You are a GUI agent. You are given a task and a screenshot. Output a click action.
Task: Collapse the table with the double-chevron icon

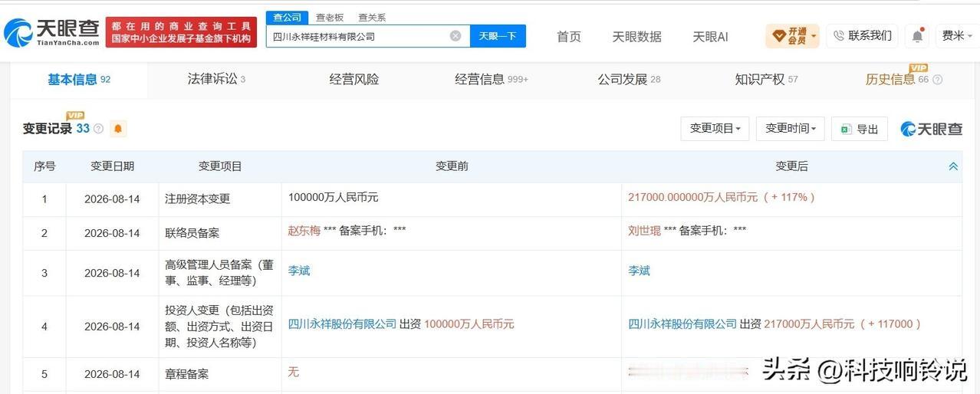pos(953,166)
